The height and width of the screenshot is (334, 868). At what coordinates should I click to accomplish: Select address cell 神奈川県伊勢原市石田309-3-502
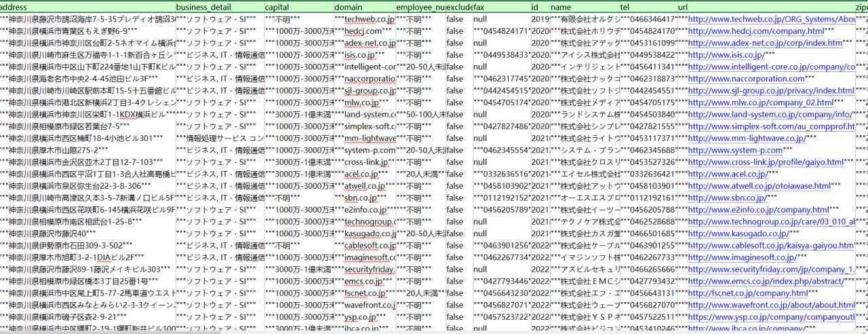[x=87, y=245]
